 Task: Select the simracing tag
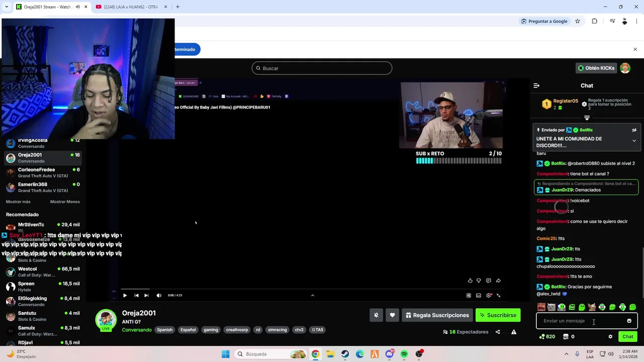coord(277,330)
